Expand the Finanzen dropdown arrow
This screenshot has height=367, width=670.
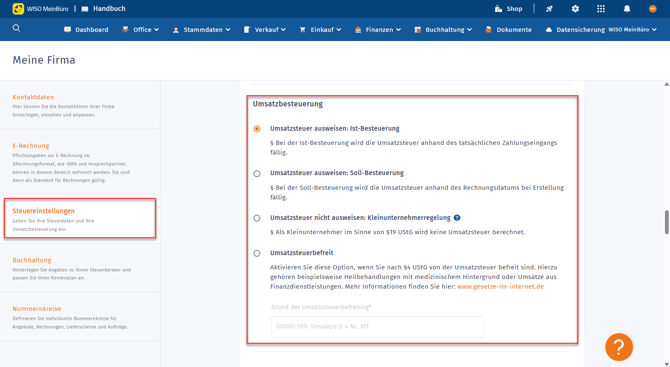point(398,29)
